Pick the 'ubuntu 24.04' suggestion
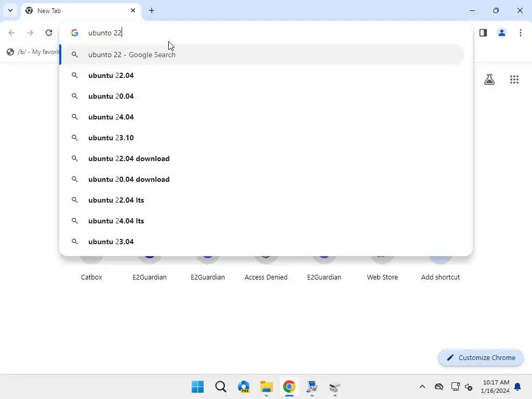 click(262, 117)
